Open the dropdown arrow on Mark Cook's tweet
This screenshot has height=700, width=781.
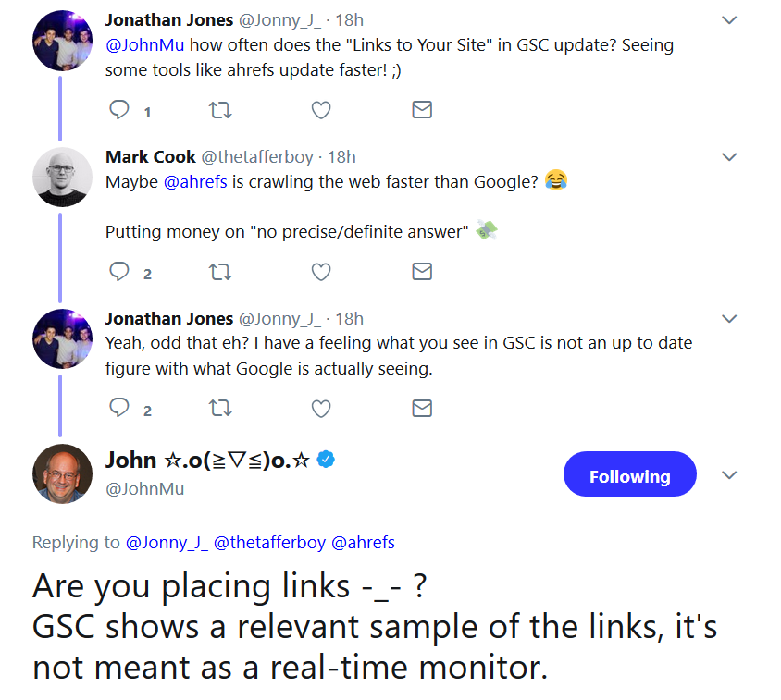[729, 157]
